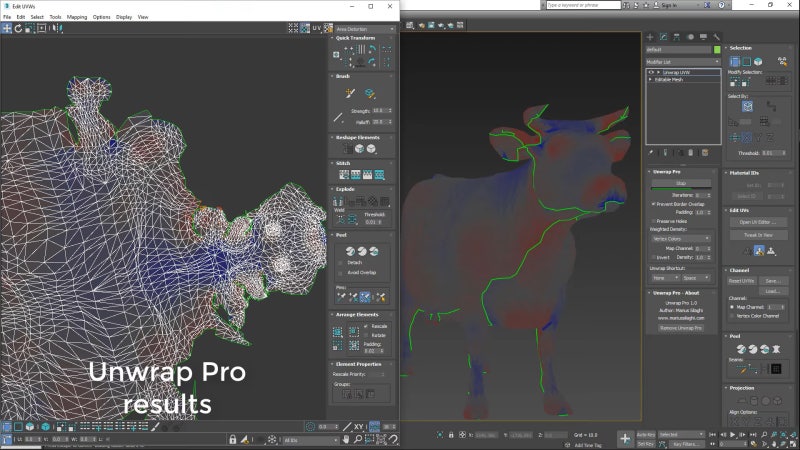
Task: Open the Area Distortion dropdown in UV editor
Action: click(x=365, y=29)
